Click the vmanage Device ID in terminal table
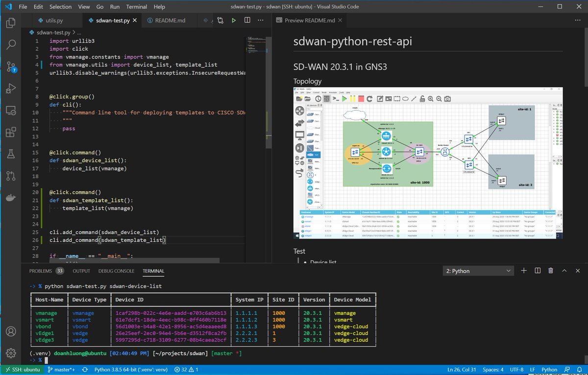The height and width of the screenshot is (375, 588). [x=171, y=313]
